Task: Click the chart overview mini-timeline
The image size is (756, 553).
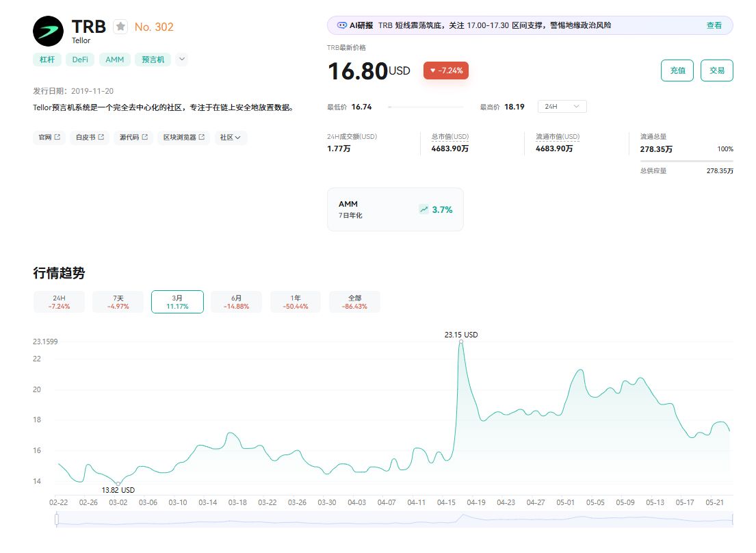Action: point(394,519)
